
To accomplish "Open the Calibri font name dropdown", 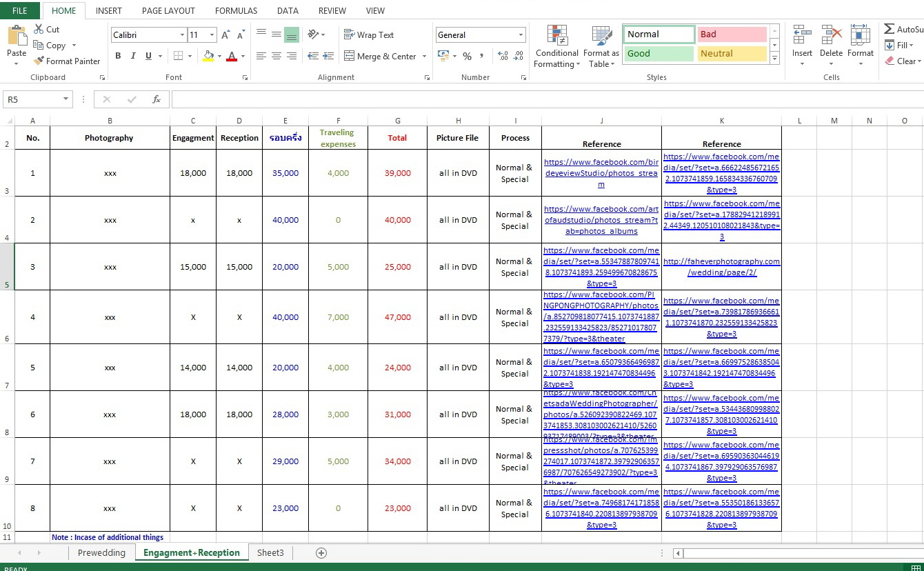I will click(182, 34).
